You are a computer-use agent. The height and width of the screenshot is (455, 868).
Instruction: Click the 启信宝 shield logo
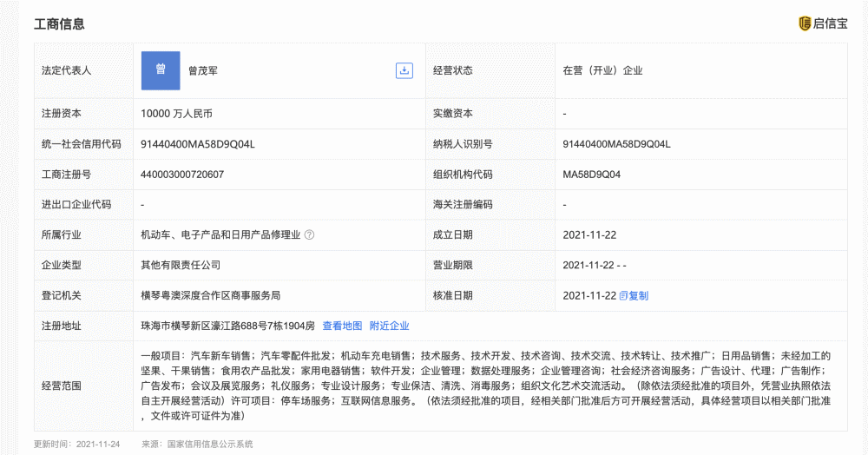point(823,23)
